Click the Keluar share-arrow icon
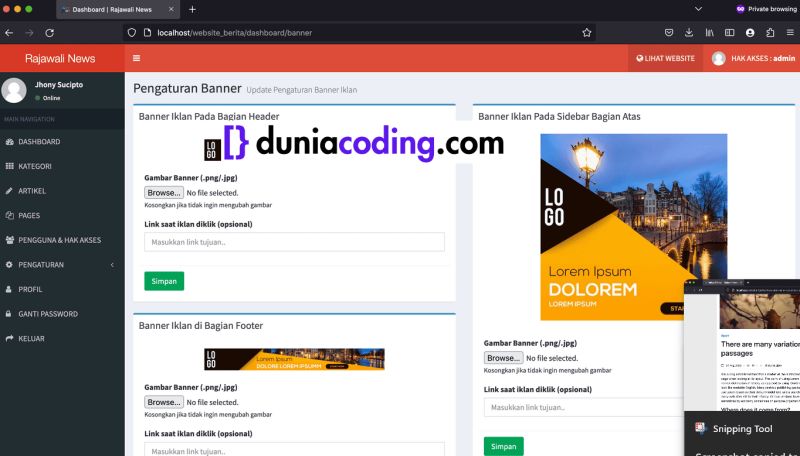 click(x=9, y=339)
